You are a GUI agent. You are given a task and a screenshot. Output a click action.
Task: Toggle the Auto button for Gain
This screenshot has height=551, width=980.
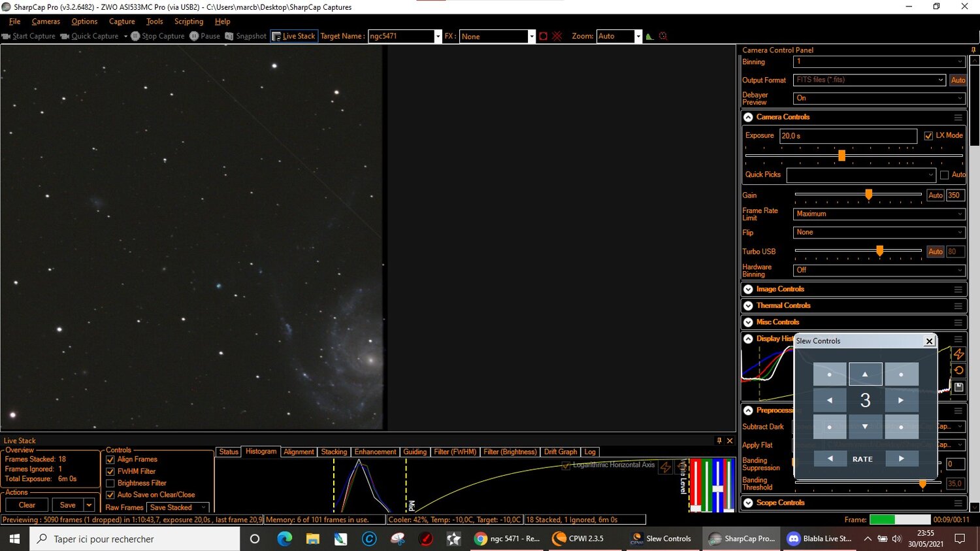click(936, 195)
